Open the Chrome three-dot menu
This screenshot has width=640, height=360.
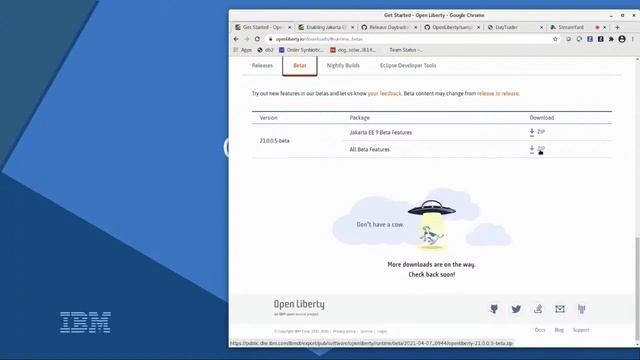[x=633, y=39]
